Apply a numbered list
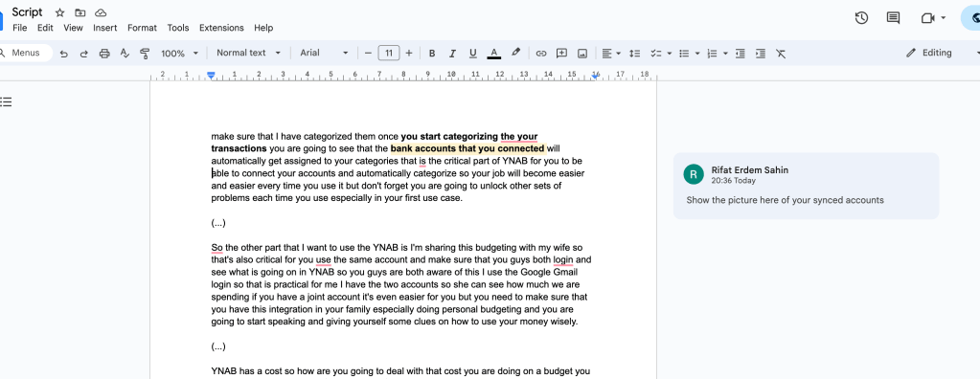Screen dimensions: 980x379 point(712,54)
